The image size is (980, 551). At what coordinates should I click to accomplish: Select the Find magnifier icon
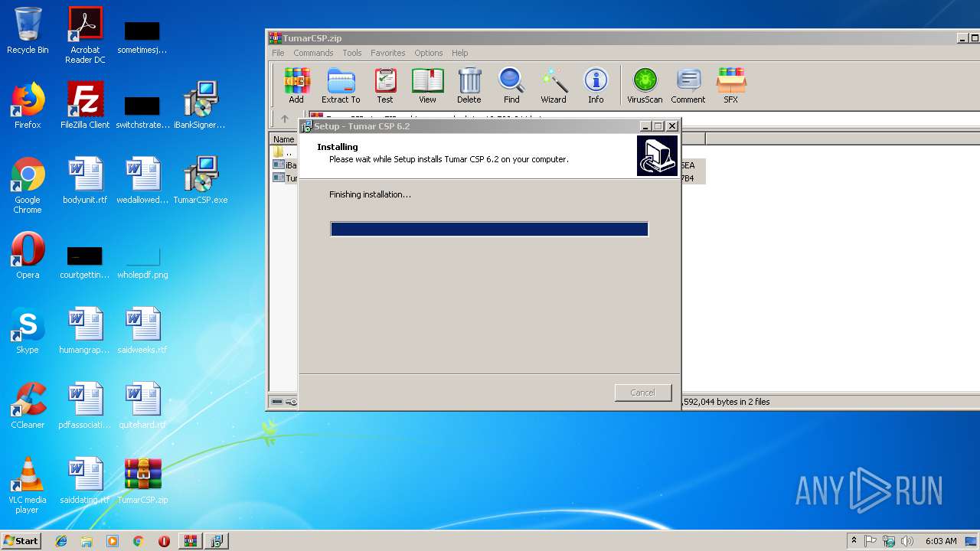tap(511, 86)
